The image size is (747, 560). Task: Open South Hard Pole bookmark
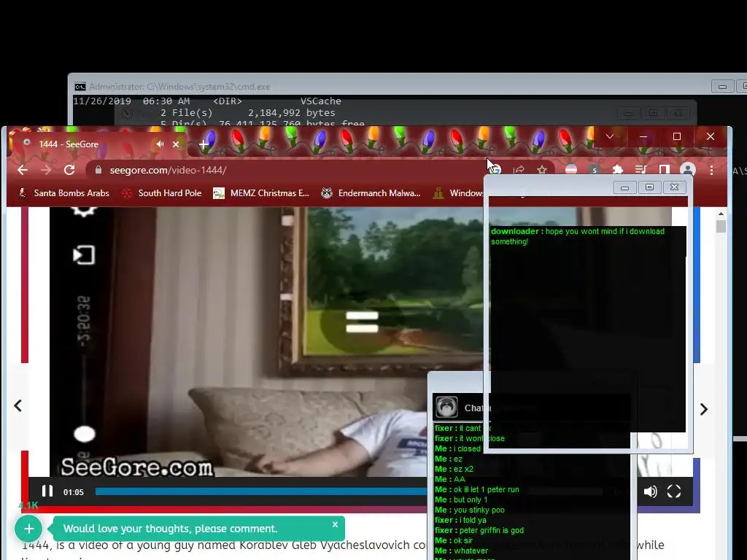pyautogui.click(x=162, y=192)
